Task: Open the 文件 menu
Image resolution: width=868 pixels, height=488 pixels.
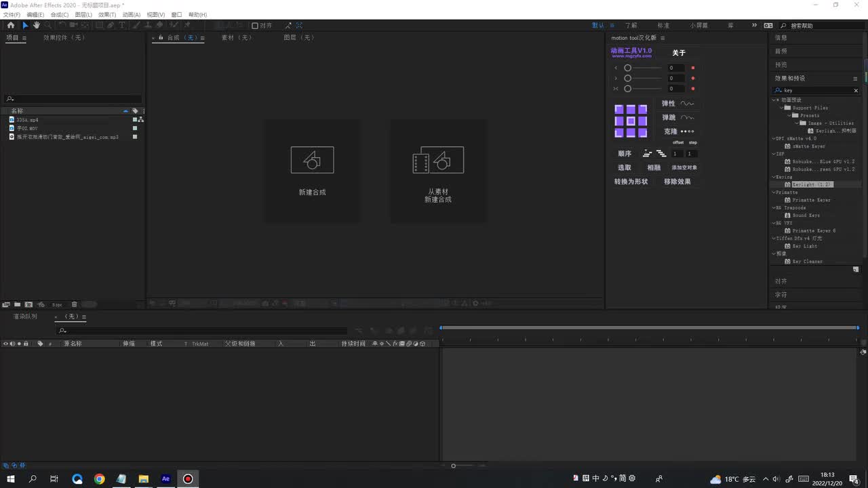Action: pos(12,14)
